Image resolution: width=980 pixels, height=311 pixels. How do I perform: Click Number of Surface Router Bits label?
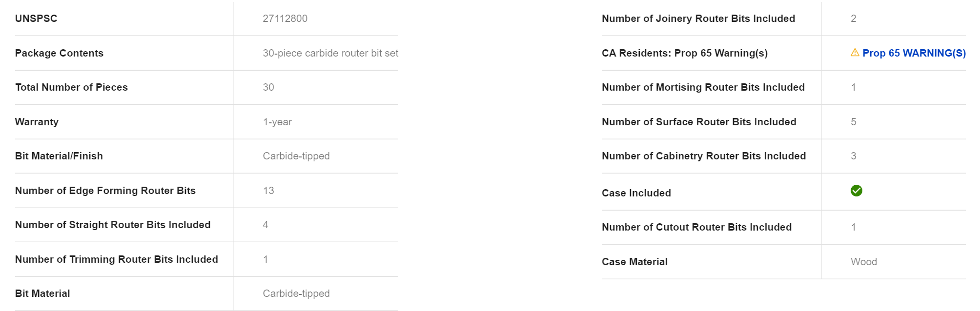(x=699, y=122)
